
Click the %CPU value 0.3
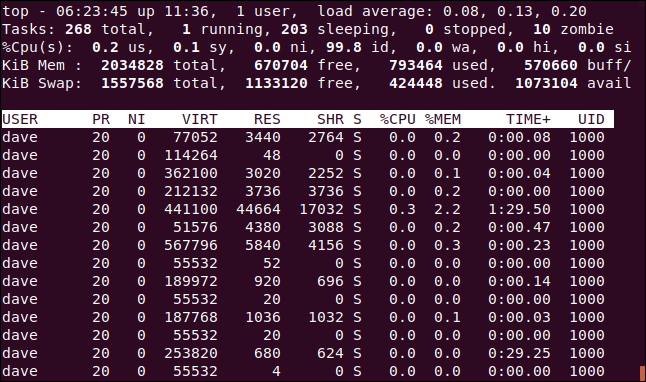(402, 209)
